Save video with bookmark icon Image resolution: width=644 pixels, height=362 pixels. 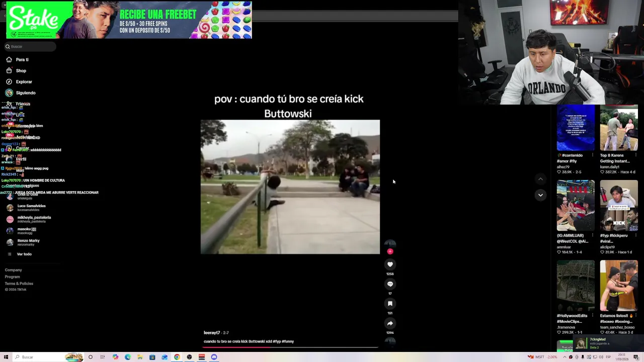390,303
